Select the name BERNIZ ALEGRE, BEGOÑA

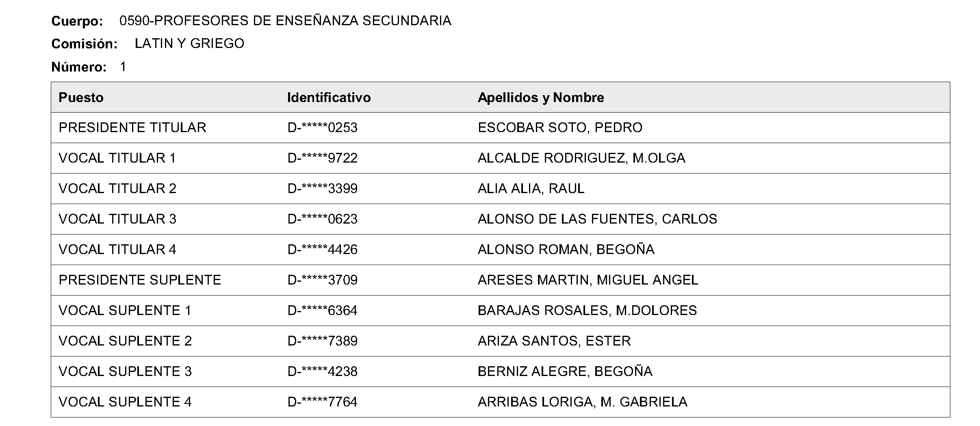coord(565,372)
